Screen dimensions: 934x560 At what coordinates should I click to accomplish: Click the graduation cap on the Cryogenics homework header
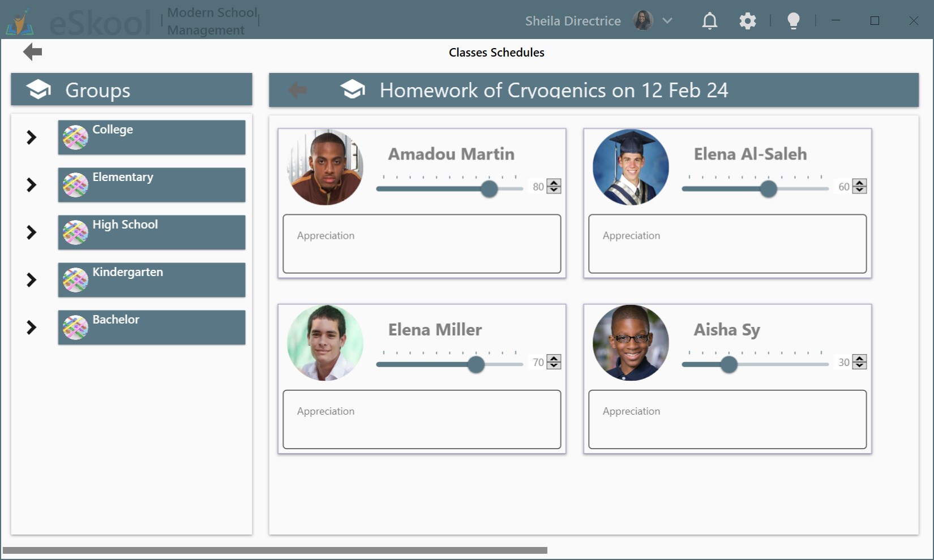pyautogui.click(x=353, y=89)
